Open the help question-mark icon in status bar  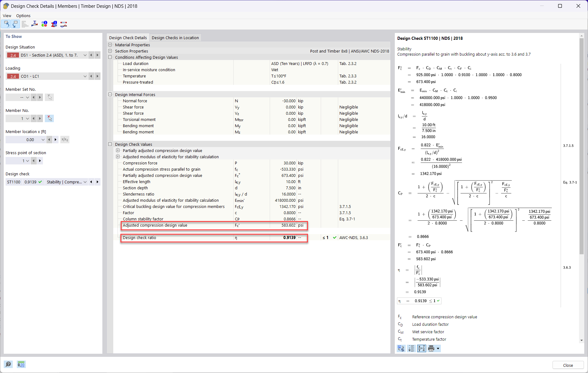tap(8, 364)
